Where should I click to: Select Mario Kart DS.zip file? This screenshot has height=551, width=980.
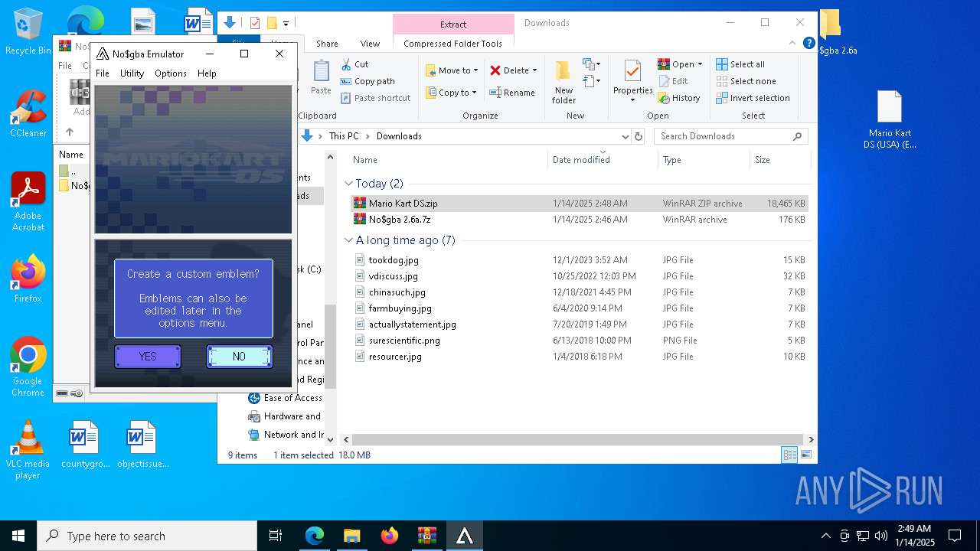coord(580,204)
